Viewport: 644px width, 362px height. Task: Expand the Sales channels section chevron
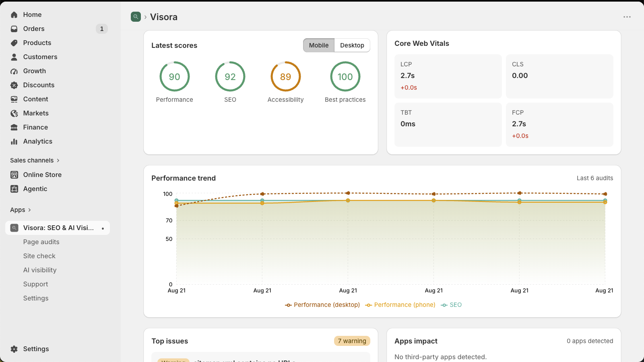58,160
